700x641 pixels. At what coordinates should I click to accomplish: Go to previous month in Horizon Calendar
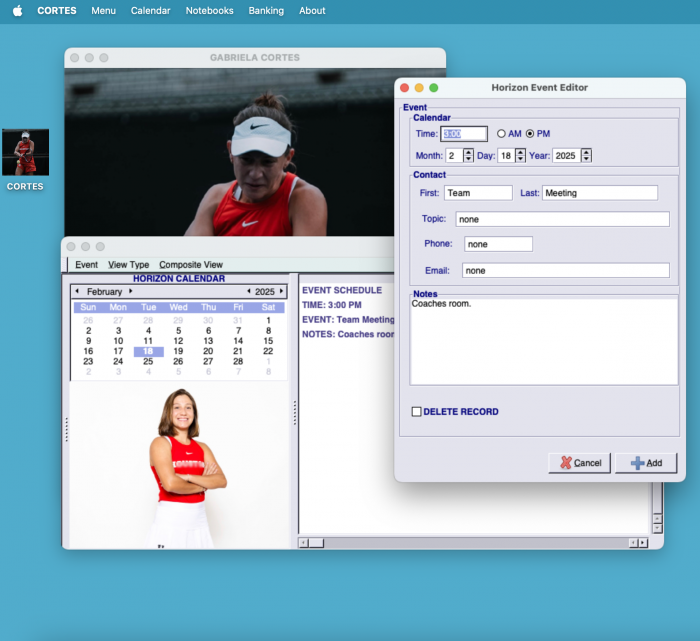coord(78,292)
